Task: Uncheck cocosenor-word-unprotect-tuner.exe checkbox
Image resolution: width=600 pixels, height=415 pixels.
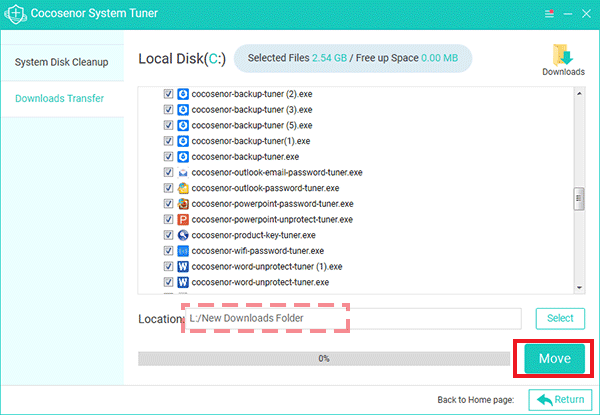Action: (168, 282)
